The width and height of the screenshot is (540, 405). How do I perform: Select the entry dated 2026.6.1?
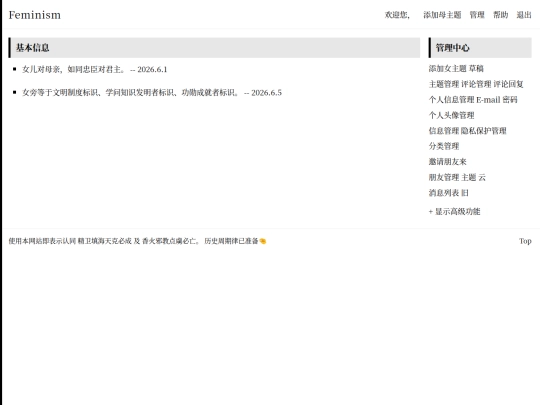(95, 70)
